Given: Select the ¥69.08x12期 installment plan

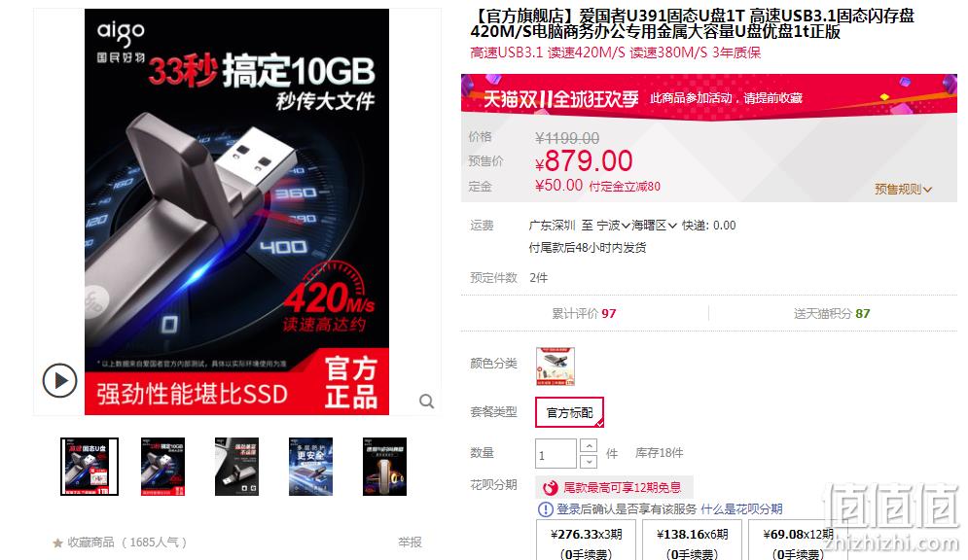Looking at the screenshot, I should pyautogui.click(x=798, y=541).
